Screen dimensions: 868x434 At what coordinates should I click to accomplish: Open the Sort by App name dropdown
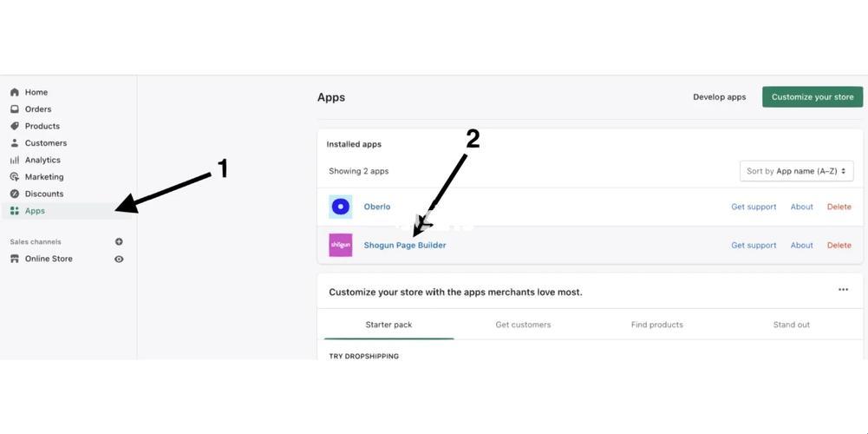click(x=797, y=171)
